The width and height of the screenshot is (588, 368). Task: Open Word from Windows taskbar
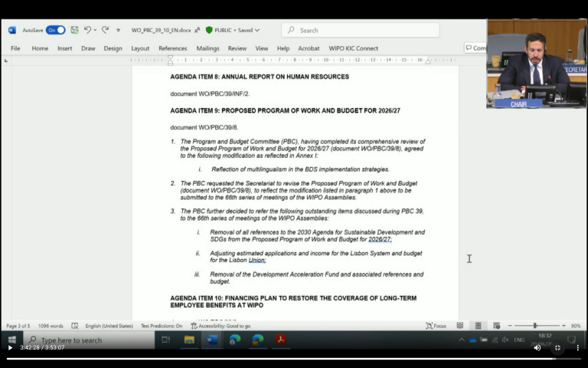[x=212, y=340]
